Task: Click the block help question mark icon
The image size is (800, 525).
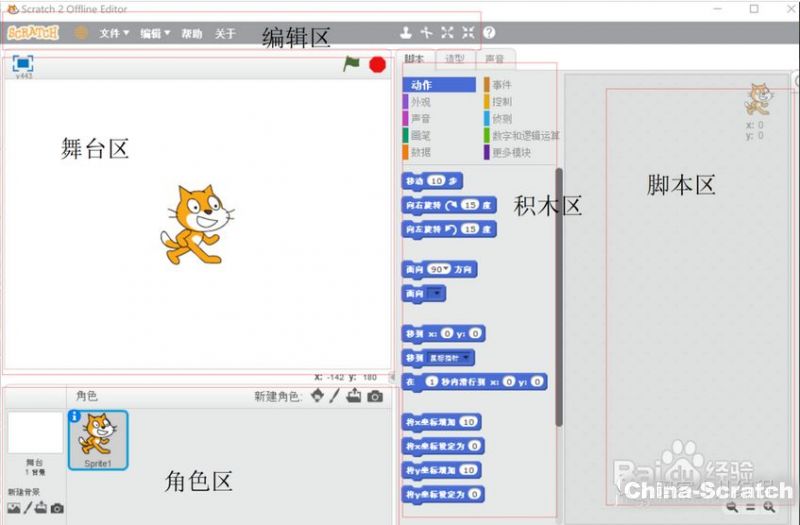Action: (489, 33)
